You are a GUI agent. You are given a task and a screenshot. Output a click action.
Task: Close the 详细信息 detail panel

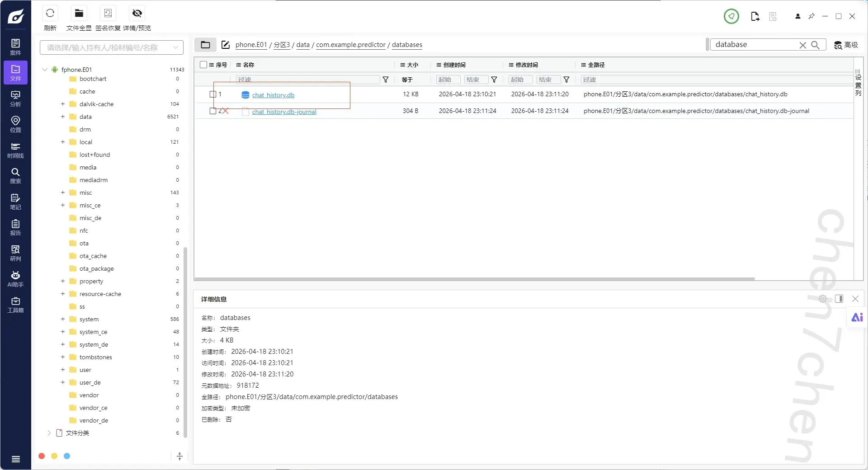click(x=855, y=299)
